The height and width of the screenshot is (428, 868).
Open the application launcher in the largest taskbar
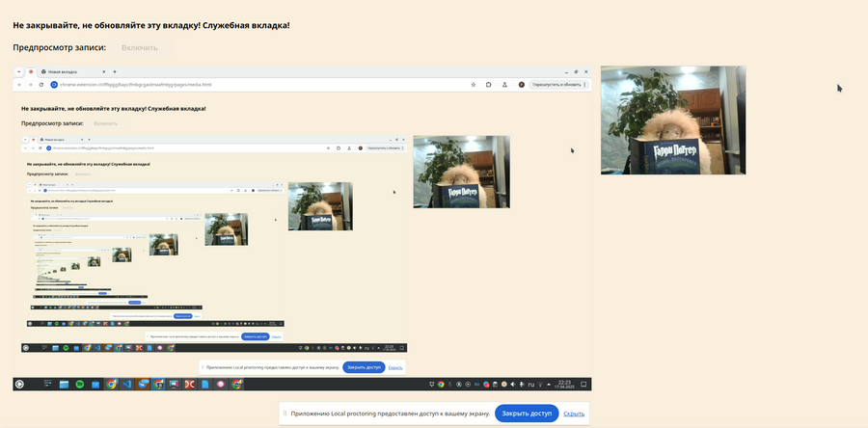point(19,385)
